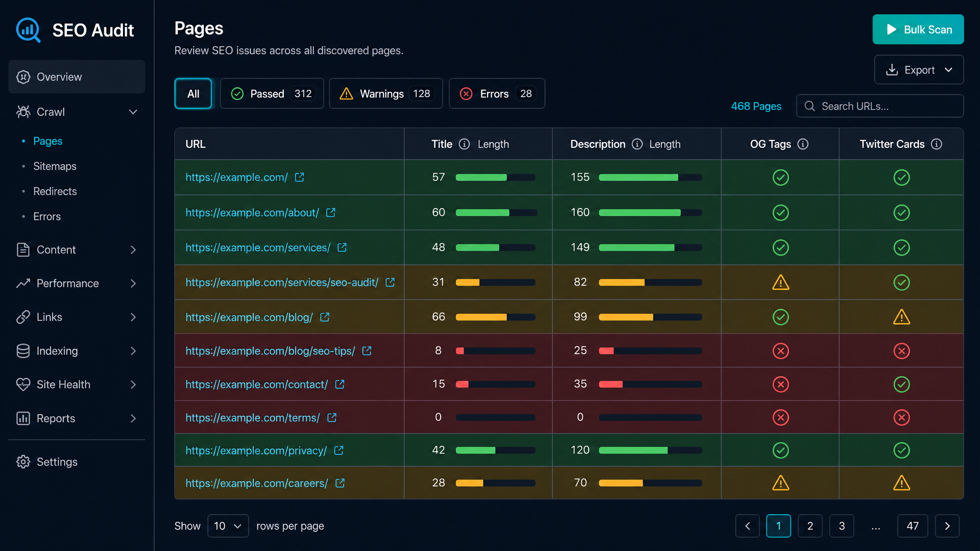The width and height of the screenshot is (980, 551).
Task: Start a Bulk Scan
Action: coord(918,29)
